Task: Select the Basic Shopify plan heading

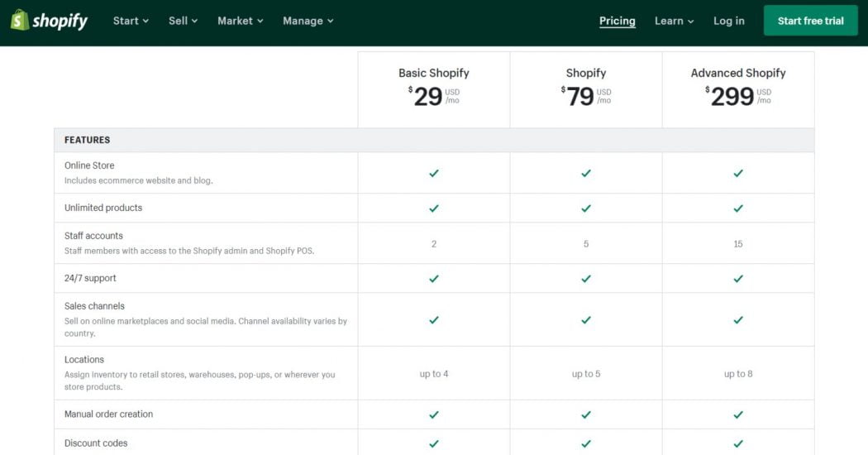Action: click(434, 73)
